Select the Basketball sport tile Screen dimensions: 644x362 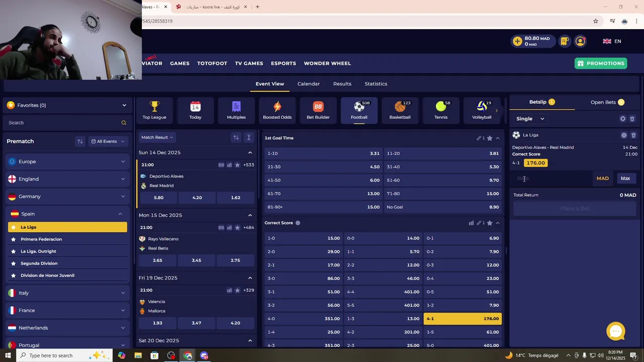[400, 110]
